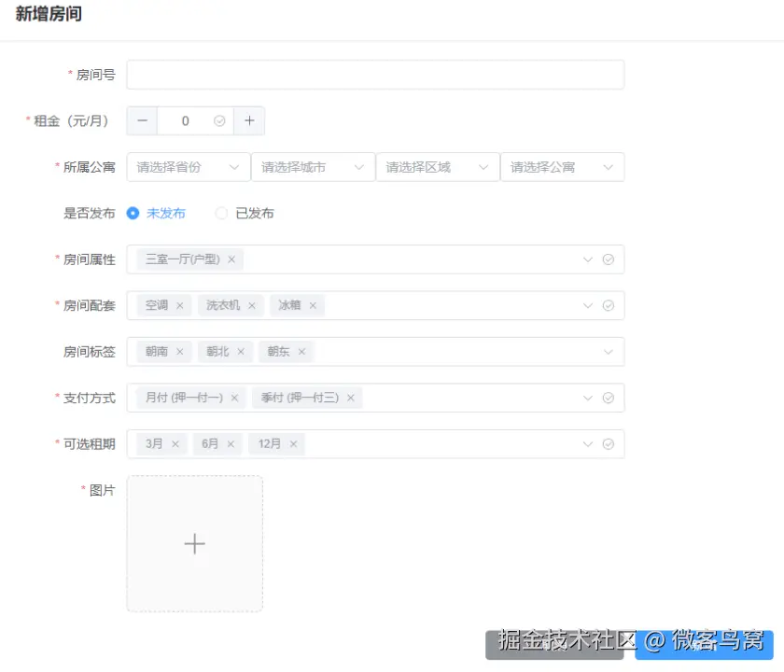Remove the 朝南 tag
The width and height of the screenshot is (784, 672).
pos(179,352)
